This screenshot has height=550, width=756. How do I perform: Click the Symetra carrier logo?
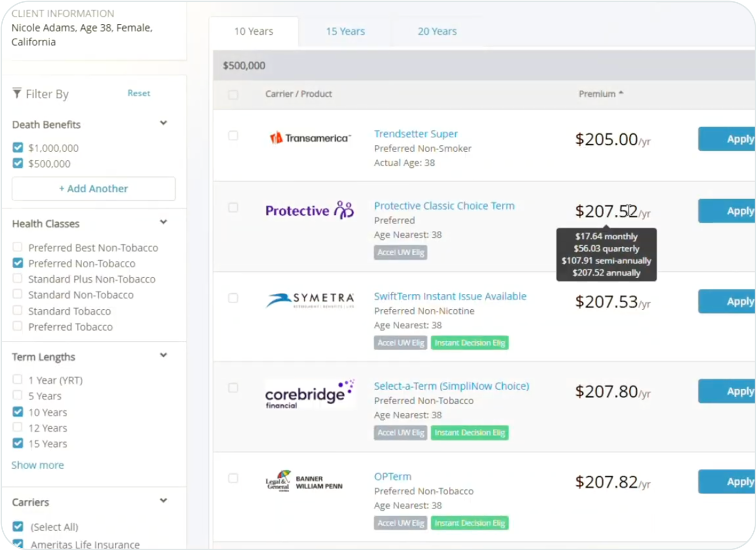pos(310,300)
